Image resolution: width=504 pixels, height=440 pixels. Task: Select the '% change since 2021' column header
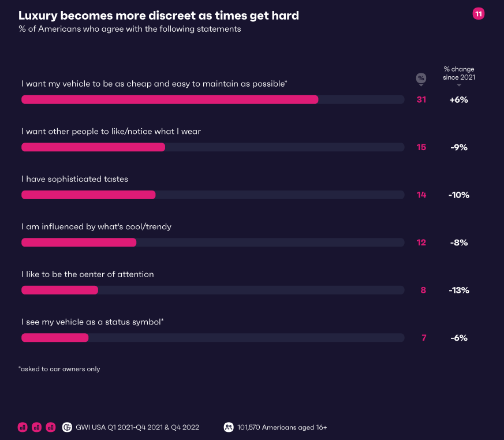click(459, 73)
